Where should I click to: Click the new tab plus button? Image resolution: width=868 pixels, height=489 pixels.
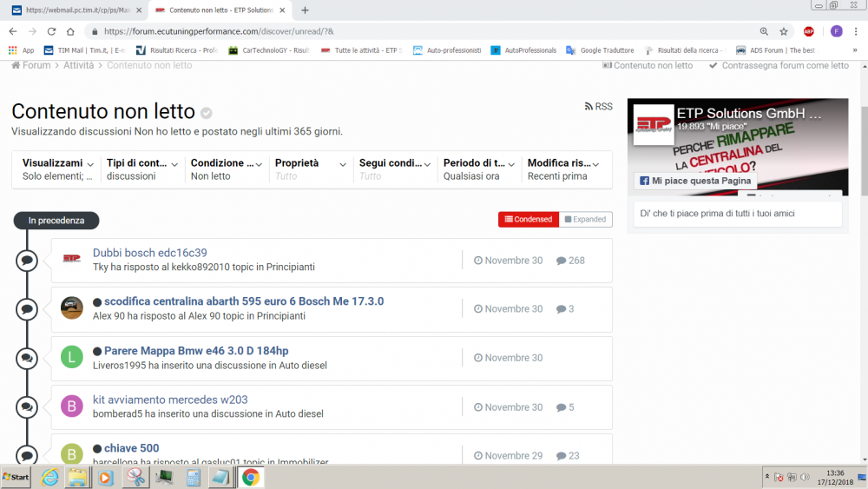click(305, 10)
